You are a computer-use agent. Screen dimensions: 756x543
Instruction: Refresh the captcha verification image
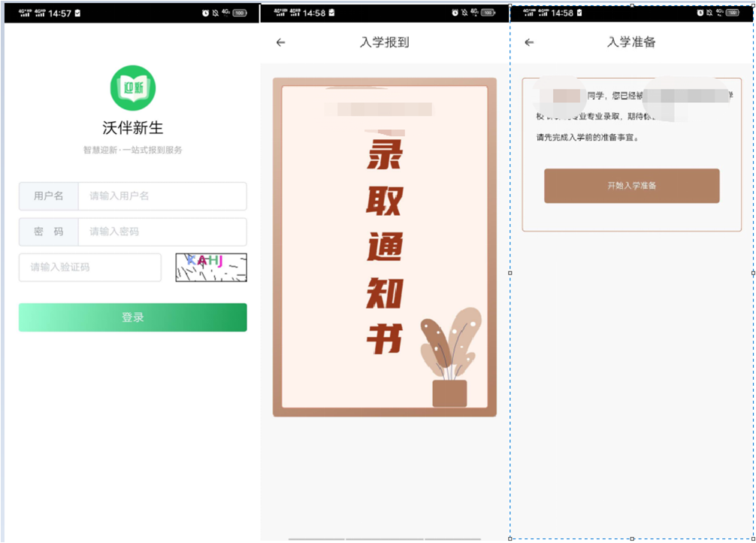click(211, 267)
